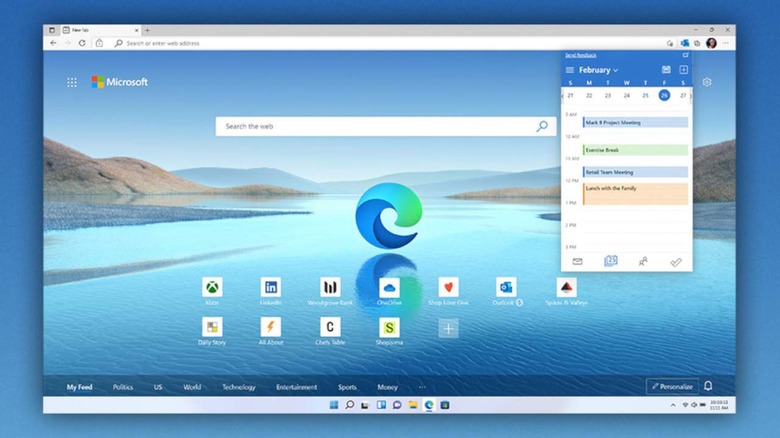This screenshot has height=438, width=780.
Task: Add a new quick link tile
Action: (448, 328)
